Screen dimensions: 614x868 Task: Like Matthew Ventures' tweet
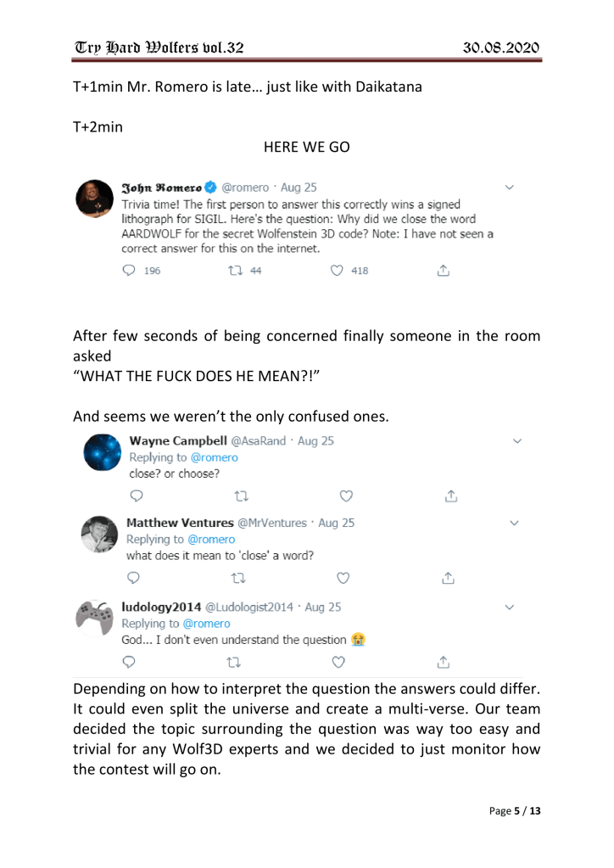point(343,579)
